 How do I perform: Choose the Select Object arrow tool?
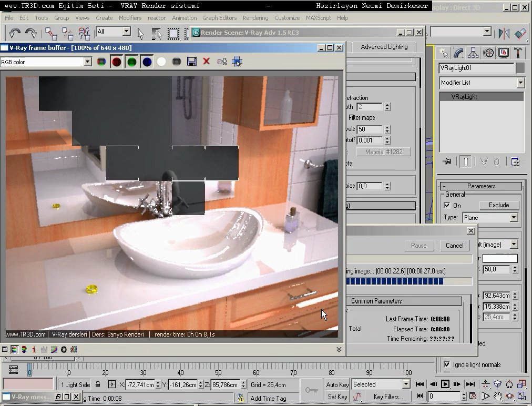[140, 33]
